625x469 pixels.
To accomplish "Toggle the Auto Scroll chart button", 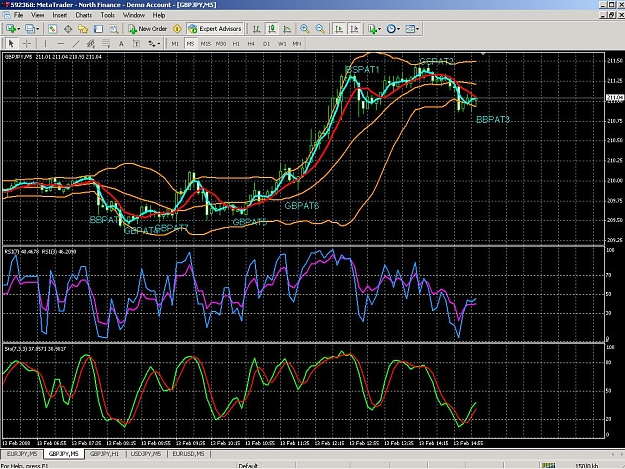I will tap(339, 29).
